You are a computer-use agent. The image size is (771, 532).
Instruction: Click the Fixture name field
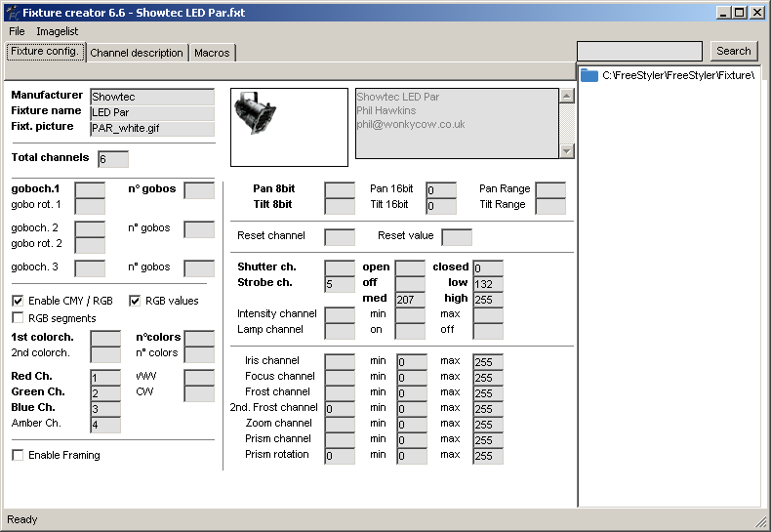(x=152, y=112)
